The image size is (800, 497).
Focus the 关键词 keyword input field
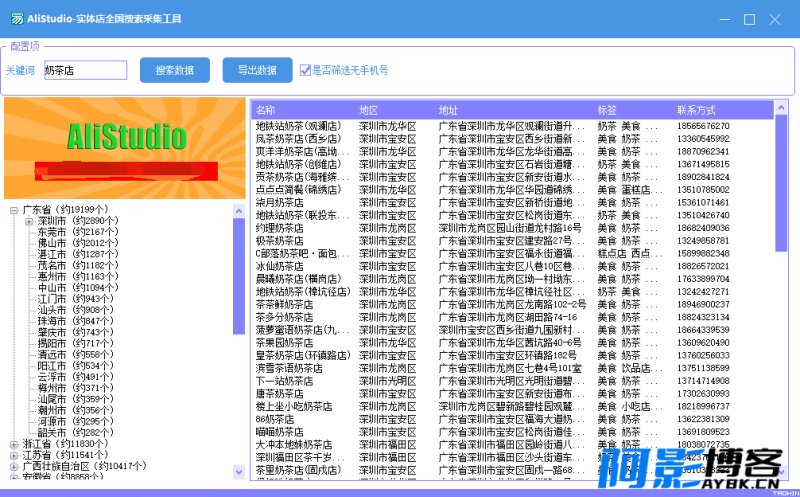click(85, 70)
